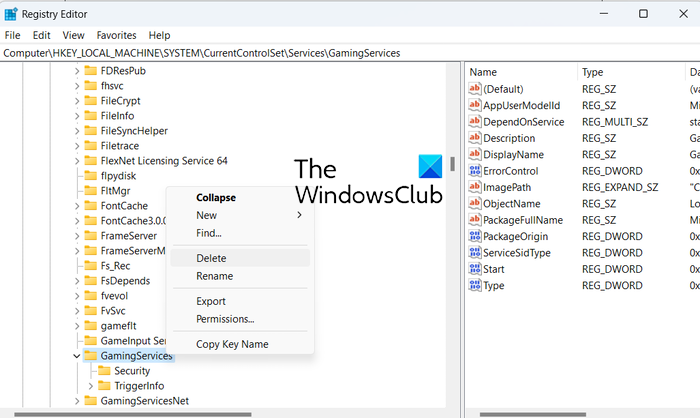Choose Rename from the context menu
Image resolution: width=700 pixels, height=418 pixels.
click(x=240, y=276)
